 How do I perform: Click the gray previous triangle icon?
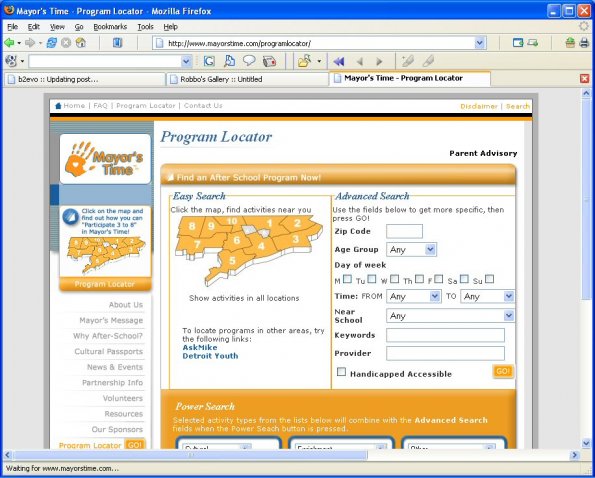tap(360, 61)
